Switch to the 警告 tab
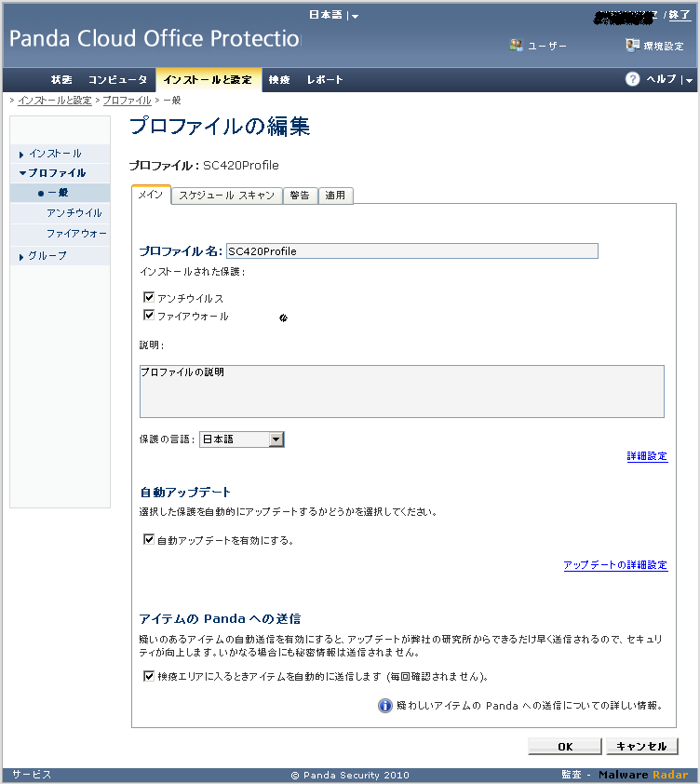This screenshot has height=784, width=700. [300, 196]
